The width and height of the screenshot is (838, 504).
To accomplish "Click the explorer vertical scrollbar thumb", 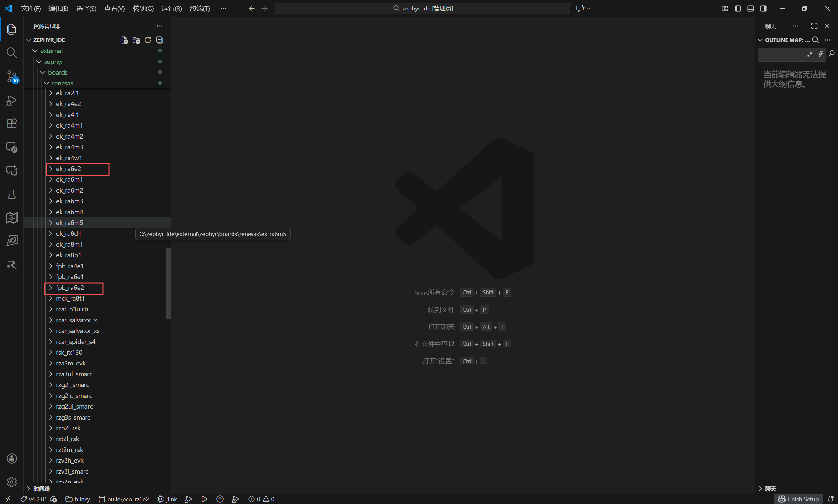I will 168,283.
